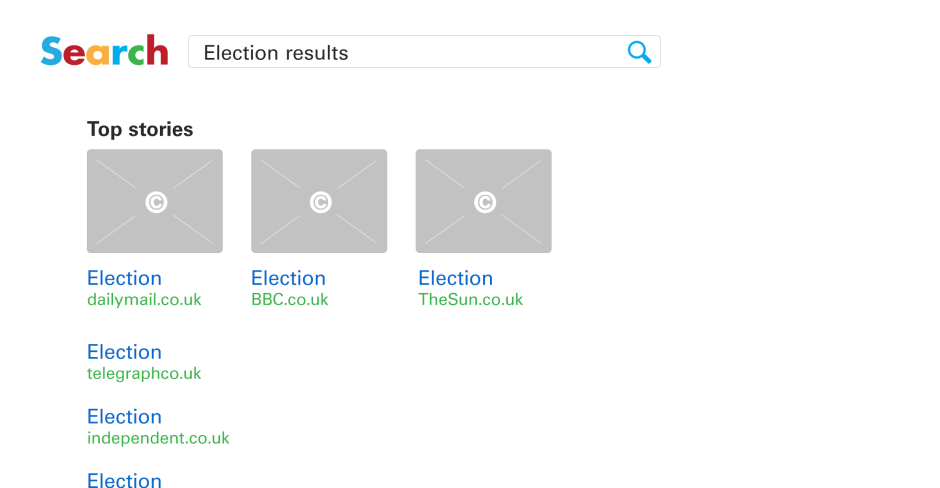The width and height of the screenshot is (940, 488).
Task: Click the colorful Search logo
Action: [104, 51]
